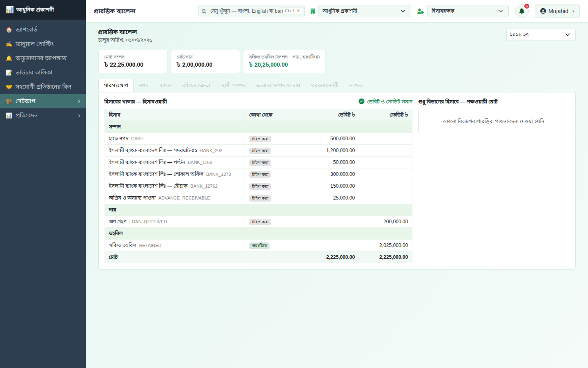Open the ২০২৬-২৭ fiscal year dropdown
Viewport: 588px width, 368px height.
[541, 35]
